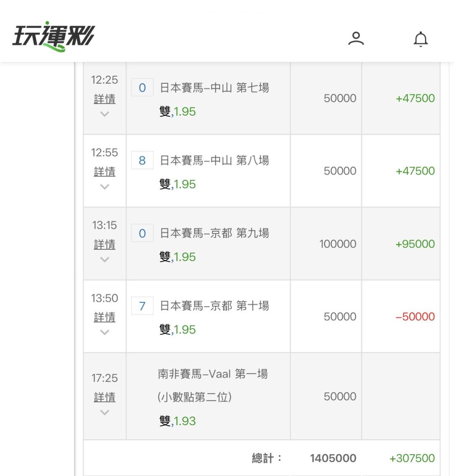Screen dimensions: 454x476
Task: Expand the 13:15 row chevron
Action: 105,259
